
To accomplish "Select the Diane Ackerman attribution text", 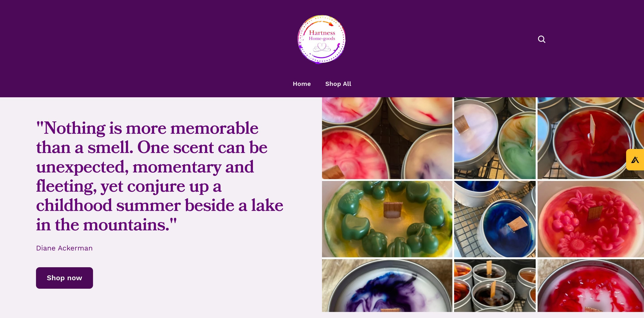I will pyautogui.click(x=64, y=248).
